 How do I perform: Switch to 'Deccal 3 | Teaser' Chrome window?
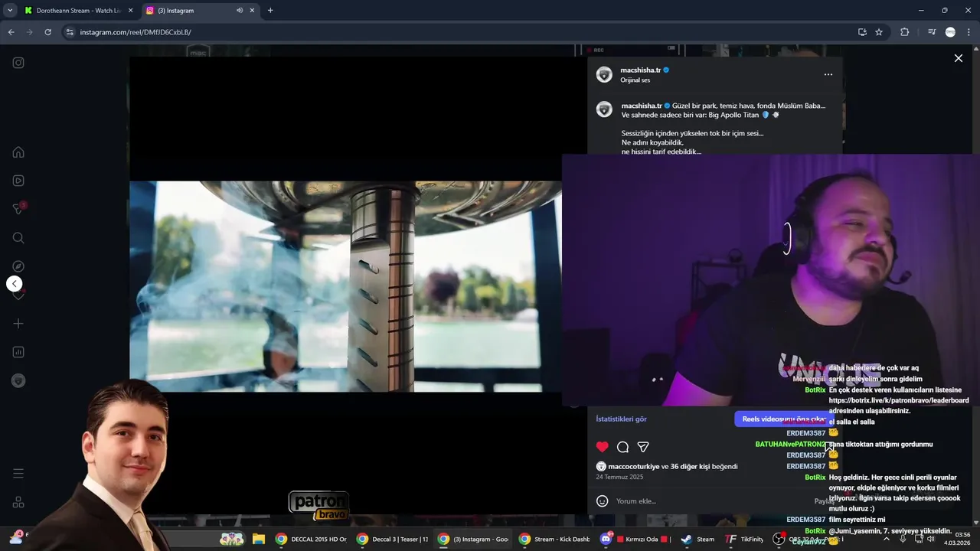393,539
